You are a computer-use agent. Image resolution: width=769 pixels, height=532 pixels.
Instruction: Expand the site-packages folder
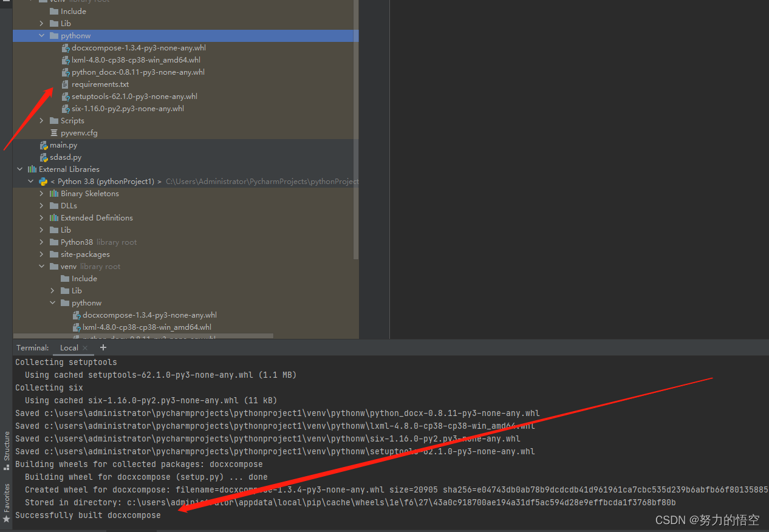41,254
